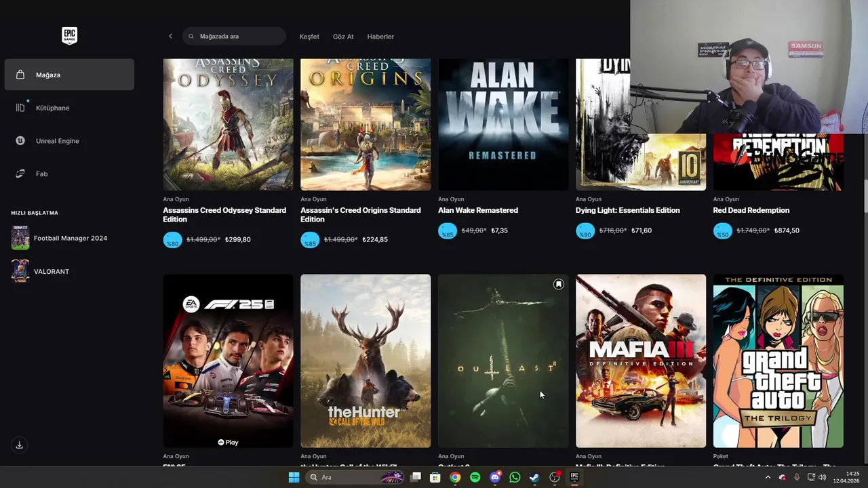Click the Dying Light: Essentials Edition title
The image size is (868, 488).
[x=628, y=210]
